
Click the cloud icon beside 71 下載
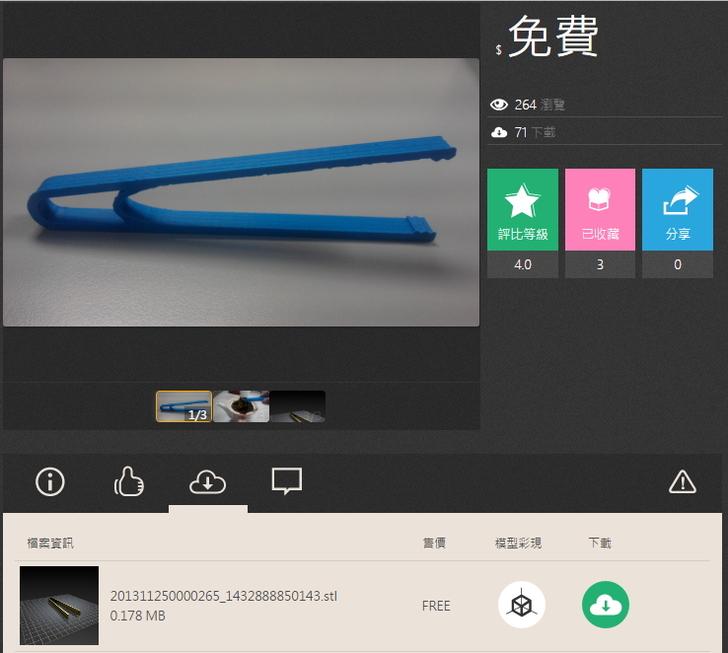tap(499, 132)
